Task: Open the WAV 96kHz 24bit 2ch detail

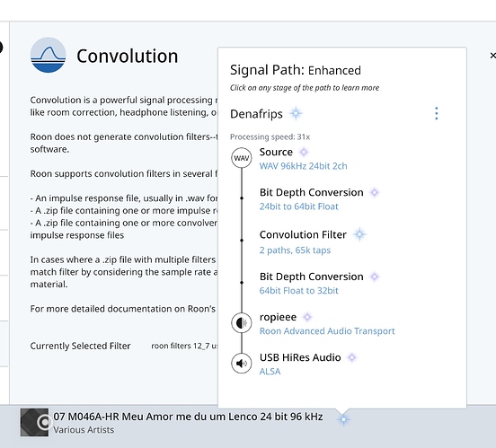Action: pyautogui.click(x=304, y=166)
